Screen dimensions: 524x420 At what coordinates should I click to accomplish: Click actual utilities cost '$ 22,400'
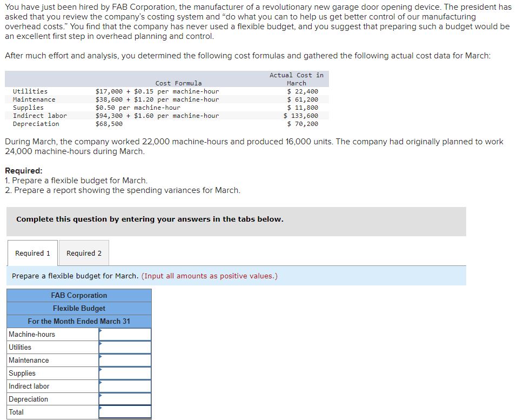[x=303, y=91]
